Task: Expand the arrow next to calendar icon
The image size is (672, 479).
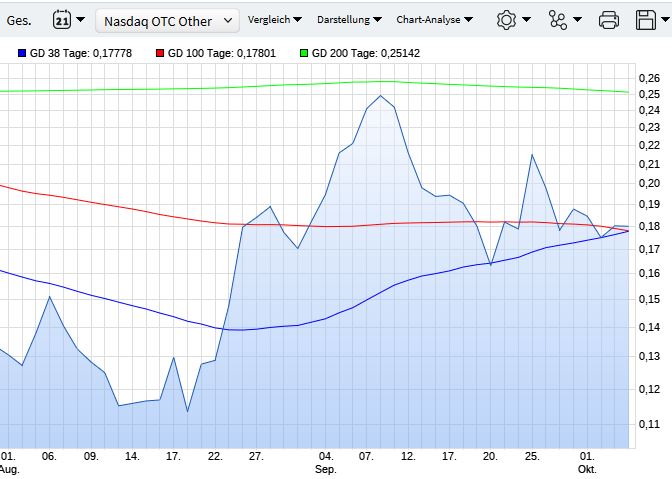Action: click(80, 19)
